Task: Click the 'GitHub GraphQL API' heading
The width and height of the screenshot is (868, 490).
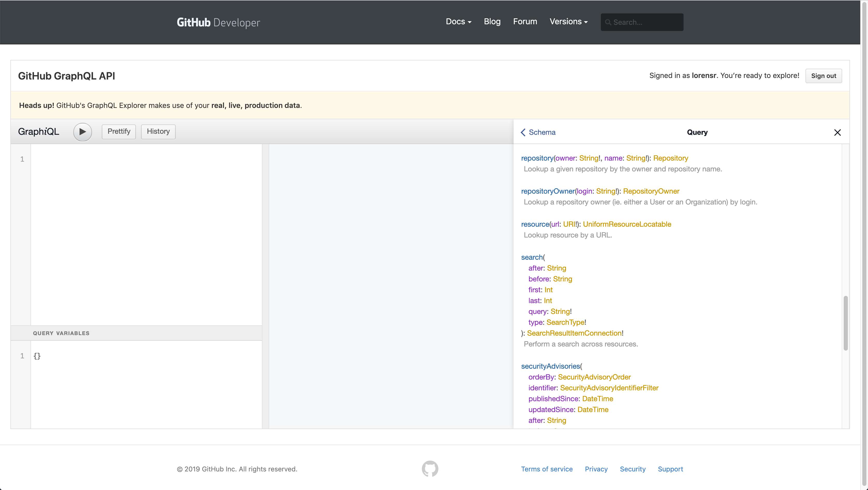Action: coord(66,76)
